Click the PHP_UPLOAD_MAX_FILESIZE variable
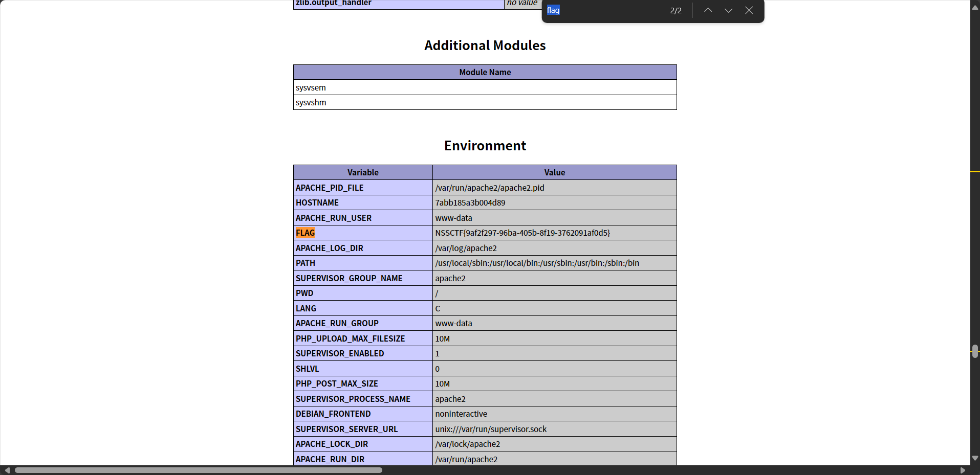The height and width of the screenshot is (475, 980). (351, 338)
